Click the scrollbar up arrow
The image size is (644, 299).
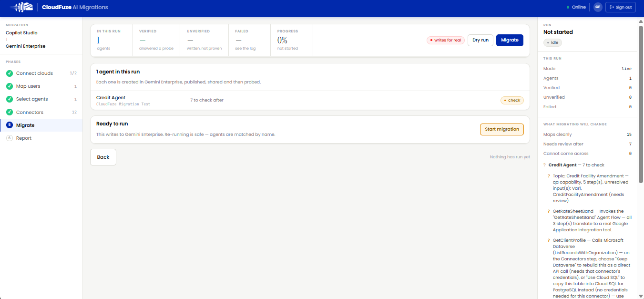[641, 21]
